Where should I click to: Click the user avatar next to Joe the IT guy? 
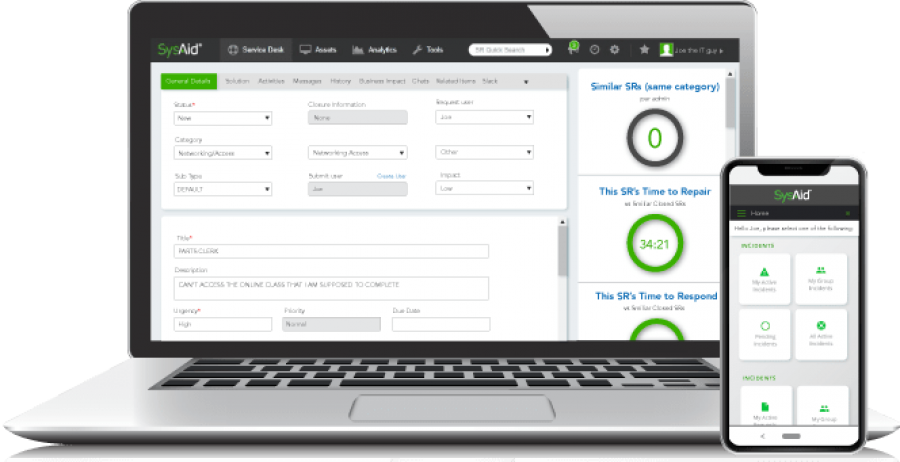[666, 50]
